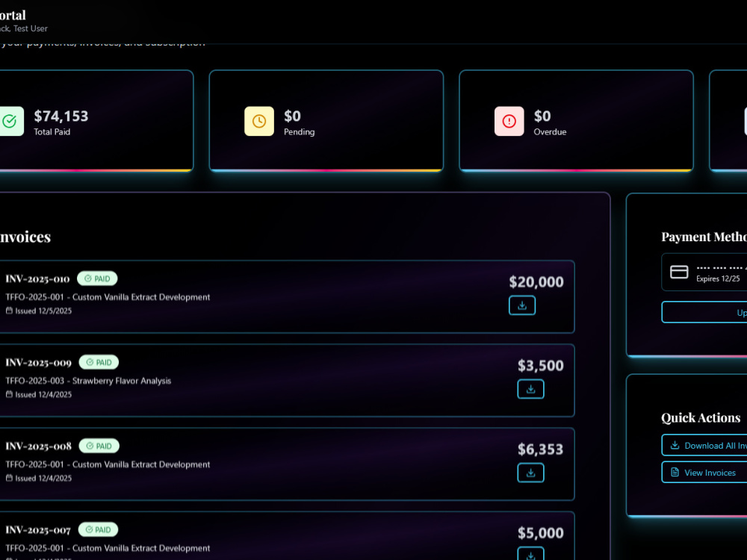Download invoice INV-2025-008

point(530,473)
